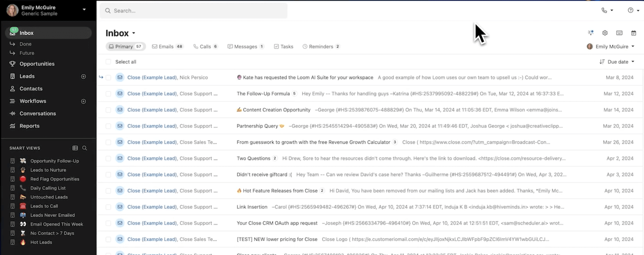Check the Hot Feature Releases email checkbox
Screen dimensions: 644x255
108,191
